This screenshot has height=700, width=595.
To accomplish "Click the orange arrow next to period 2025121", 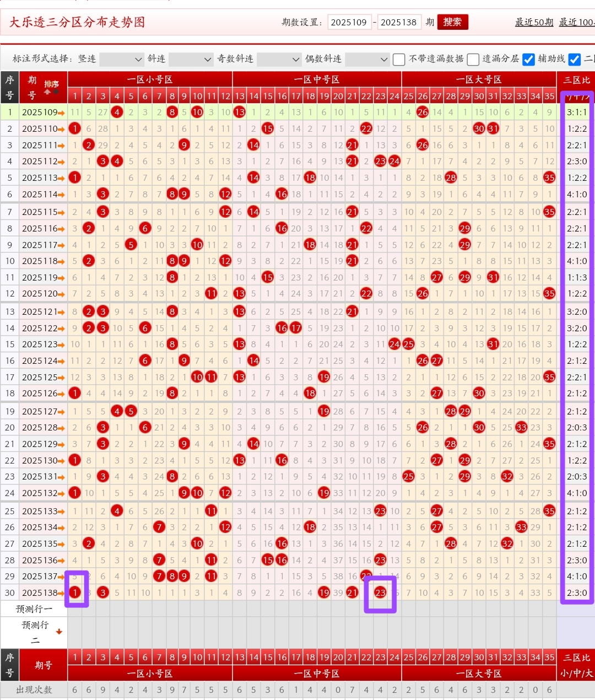I will pyautogui.click(x=62, y=313).
